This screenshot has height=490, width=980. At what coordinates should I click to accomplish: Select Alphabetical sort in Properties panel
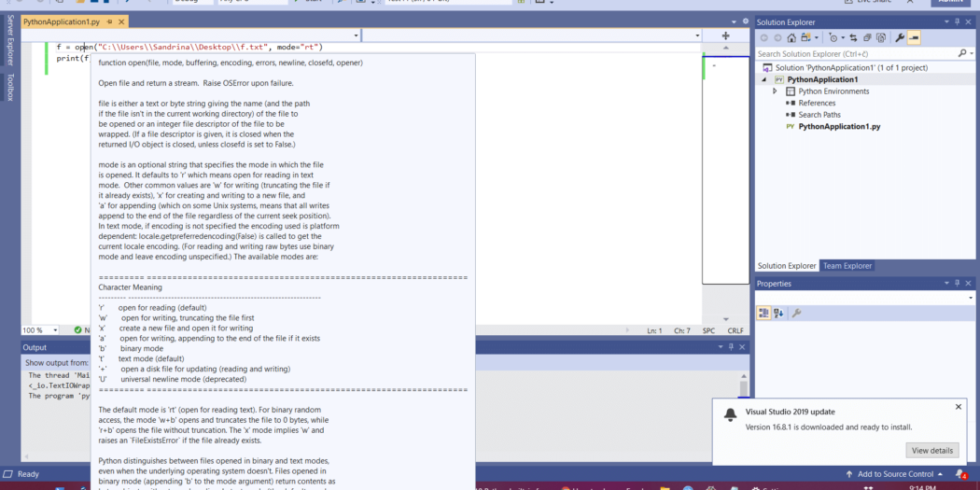coord(778,313)
